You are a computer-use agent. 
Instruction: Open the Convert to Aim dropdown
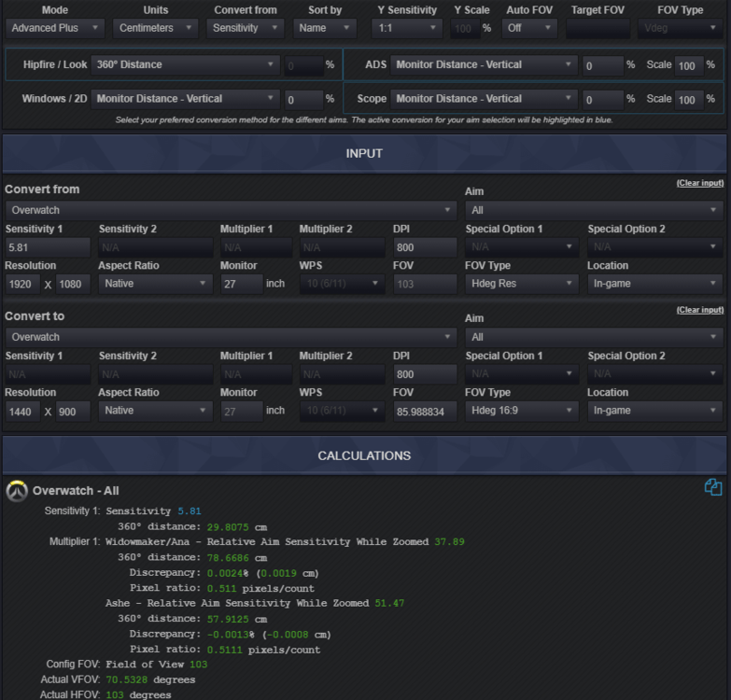594,337
